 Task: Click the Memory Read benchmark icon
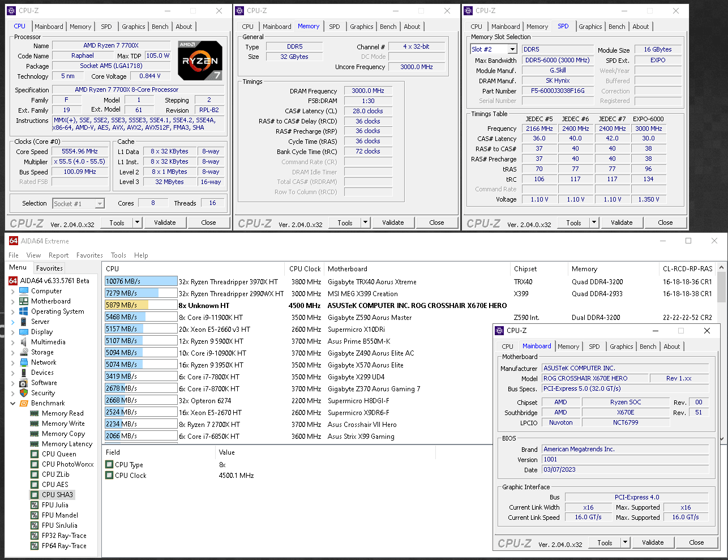pos(35,413)
